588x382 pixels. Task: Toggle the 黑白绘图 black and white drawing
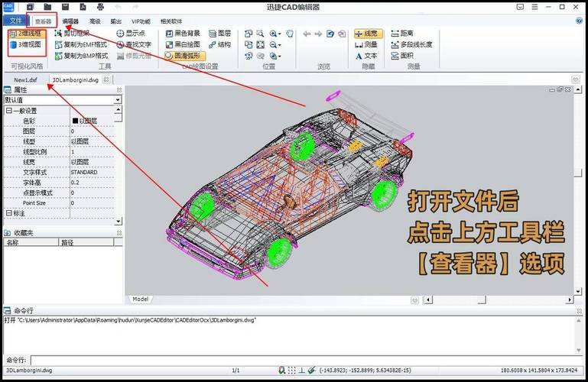[183, 44]
